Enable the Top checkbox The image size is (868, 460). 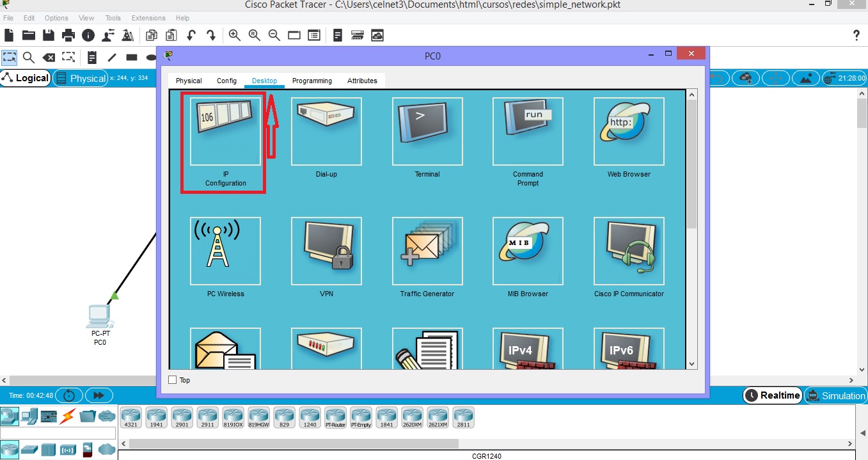point(172,380)
